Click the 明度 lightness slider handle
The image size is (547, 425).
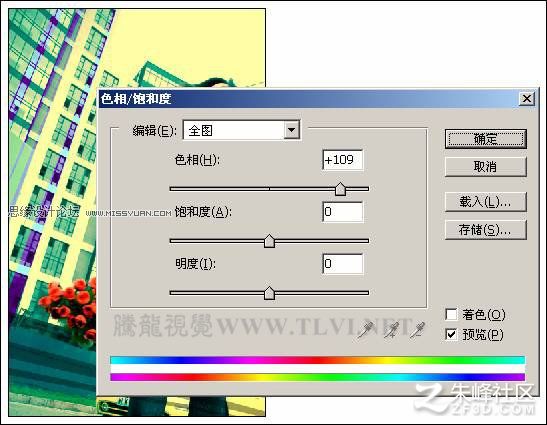click(x=269, y=293)
